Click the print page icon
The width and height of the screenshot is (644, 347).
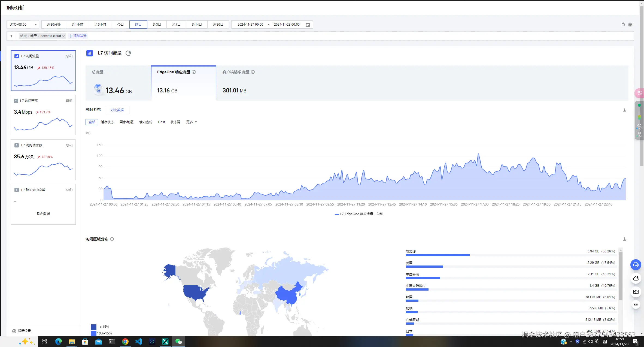coord(630,25)
